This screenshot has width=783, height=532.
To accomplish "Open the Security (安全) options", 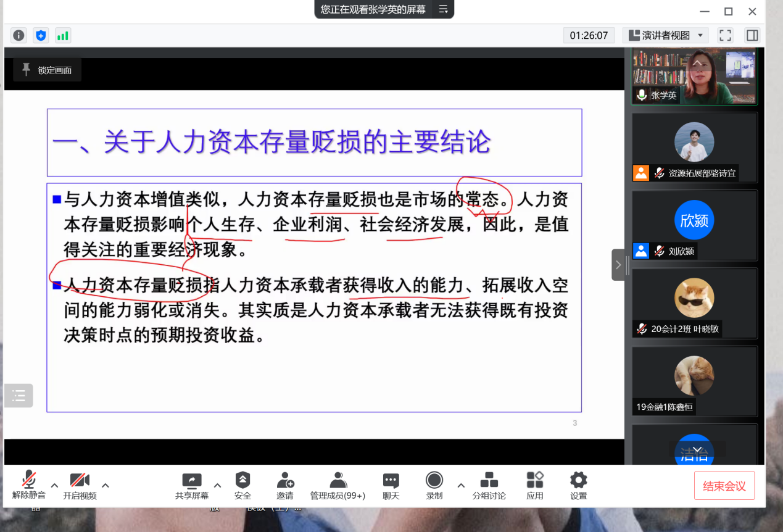I will click(x=242, y=486).
